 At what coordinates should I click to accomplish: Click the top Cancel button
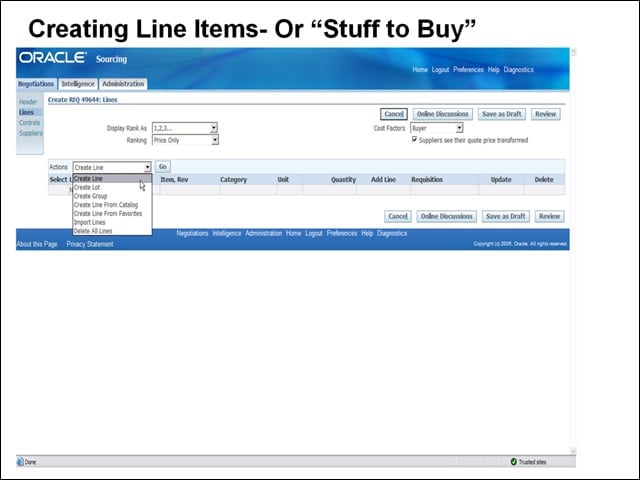coord(393,114)
